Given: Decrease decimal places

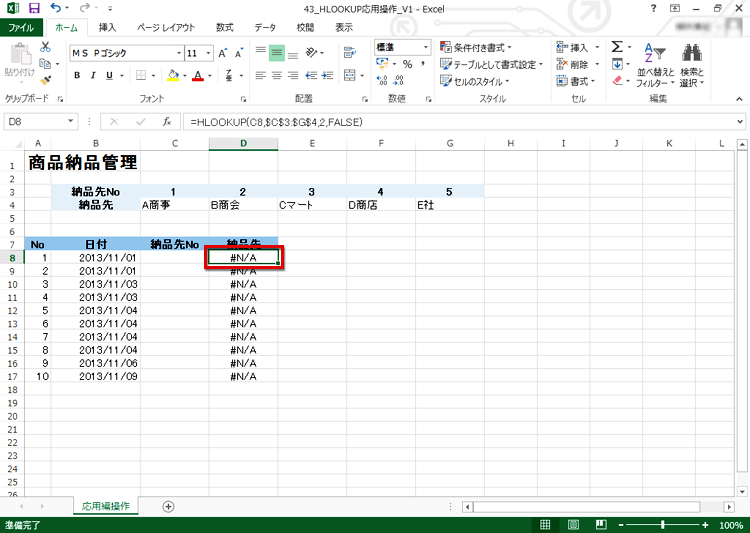Looking at the screenshot, I should tap(399, 80).
